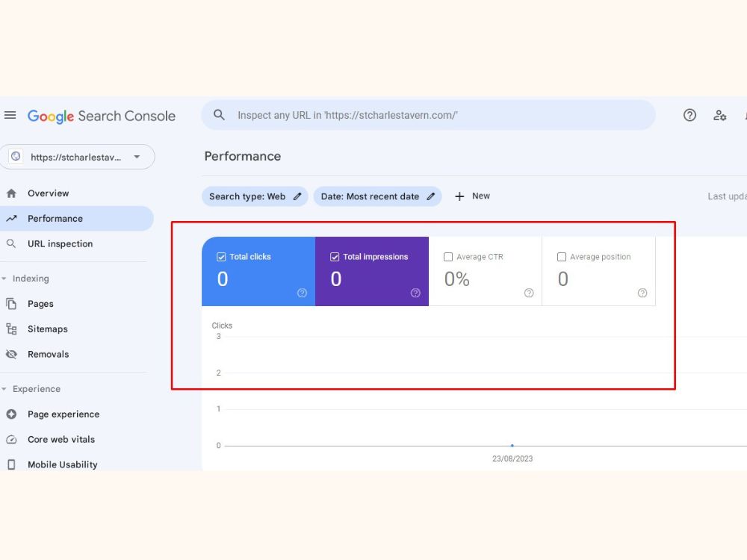Viewport: 747px width, 560px height.
Task: Click the pencil icon on Search type filter
Action: [297, 196]
